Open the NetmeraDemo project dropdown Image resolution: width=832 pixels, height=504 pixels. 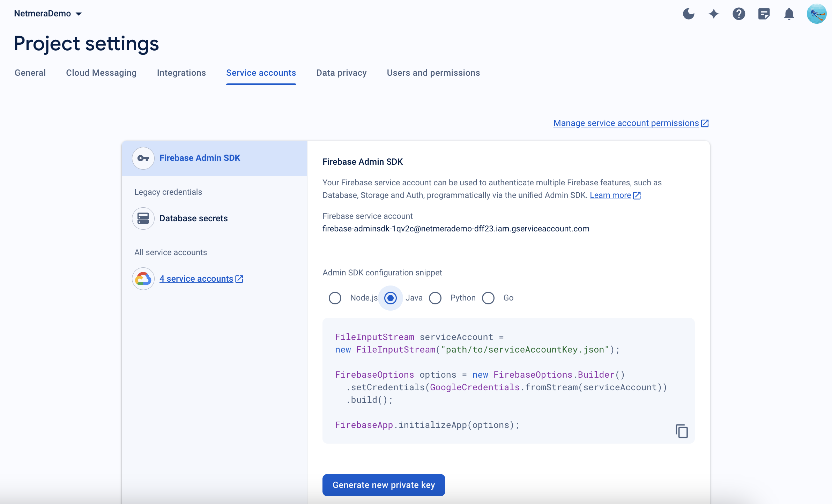click(48, 14)
